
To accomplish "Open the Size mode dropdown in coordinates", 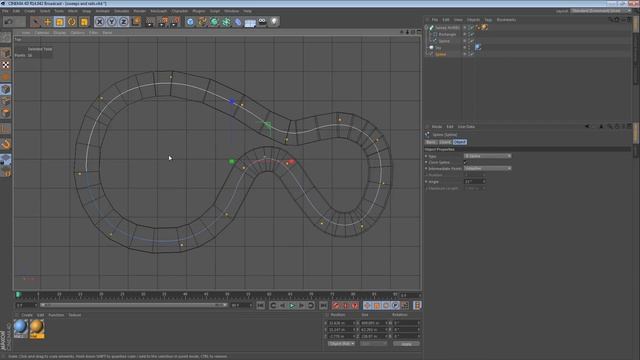I will 373,344.
